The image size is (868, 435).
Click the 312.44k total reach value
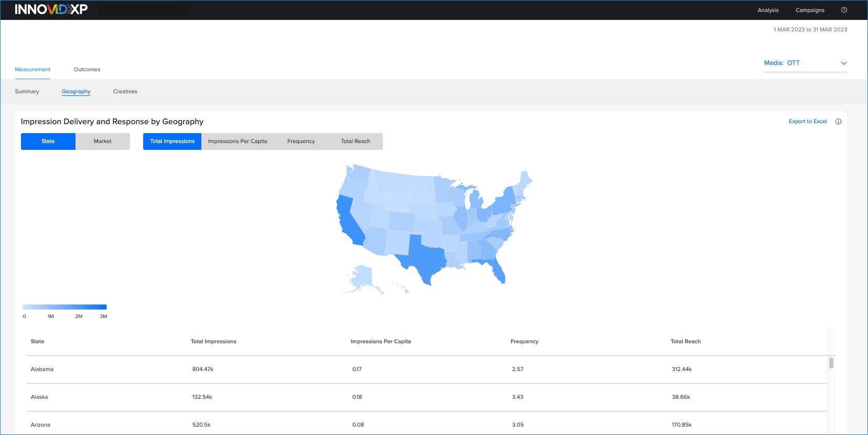pyautogui.click(x=682, y=369)
